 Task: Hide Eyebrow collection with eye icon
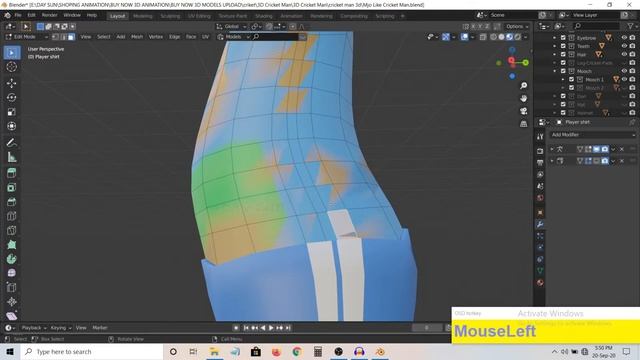coord(624,38)
